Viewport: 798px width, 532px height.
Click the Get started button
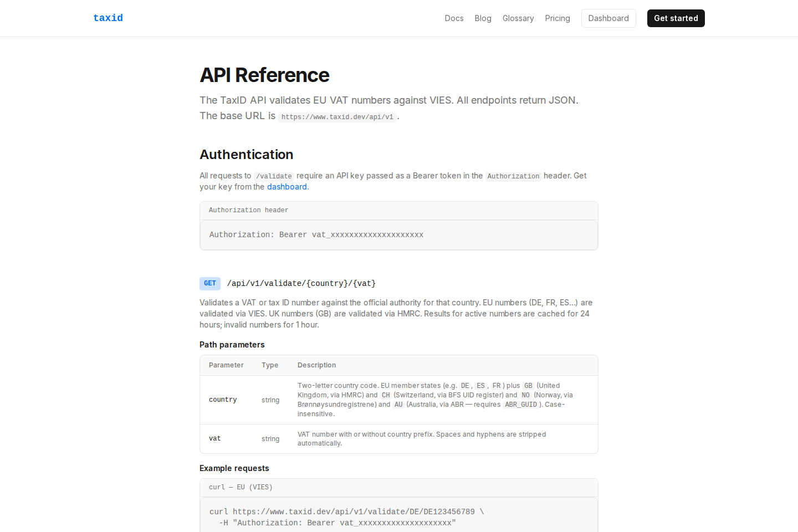(676, 18)
